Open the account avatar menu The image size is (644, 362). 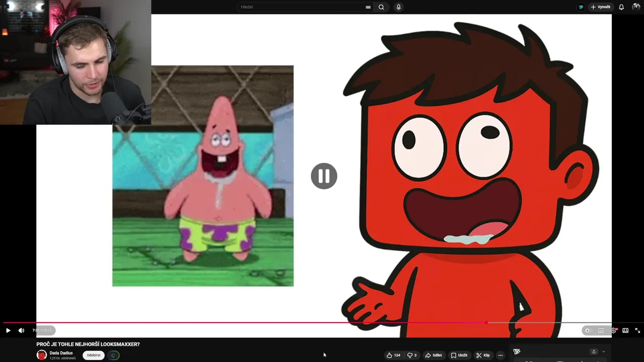click(636, 7)
